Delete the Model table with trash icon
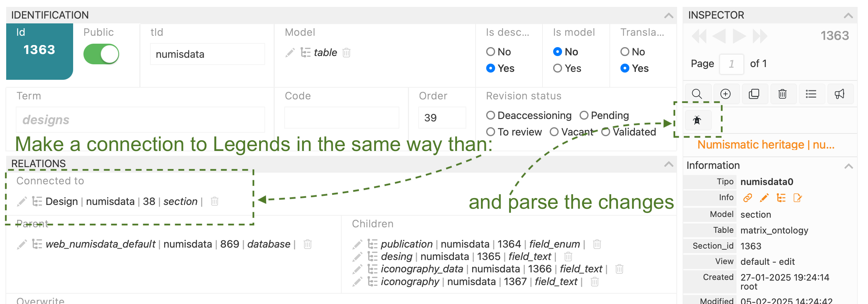This screenshot has height=304, width=868. (346, 53)
